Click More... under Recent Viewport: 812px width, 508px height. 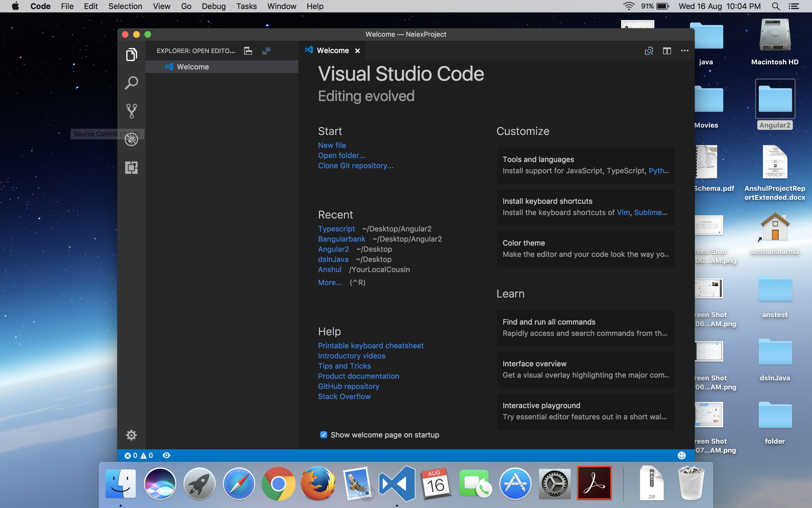(x=330, y=283)
